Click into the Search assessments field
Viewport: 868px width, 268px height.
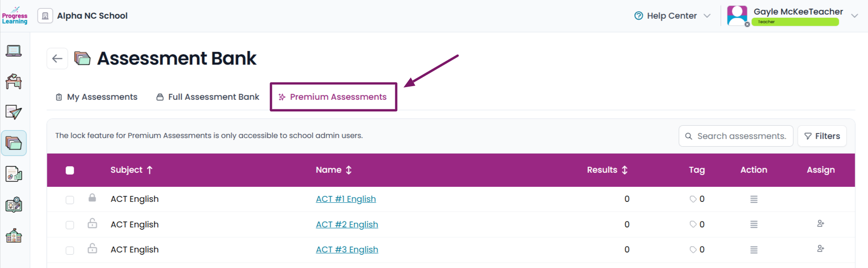[736, 136]
